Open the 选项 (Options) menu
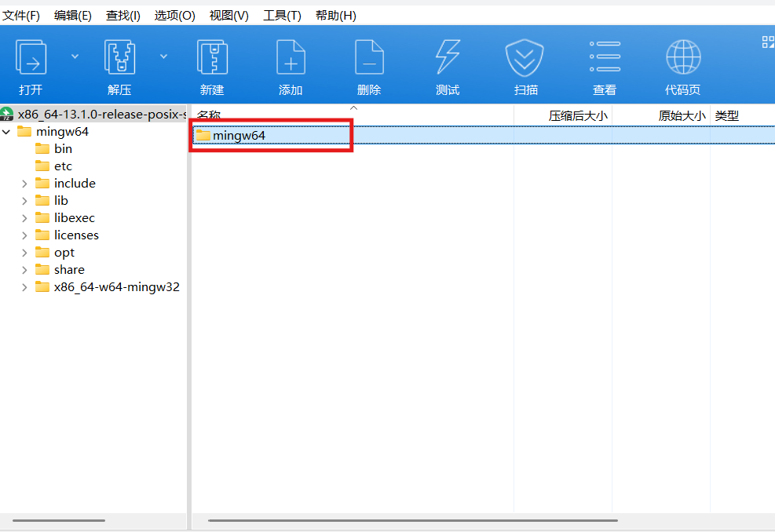This screenshot has height=532, width=775. point(174,15)
